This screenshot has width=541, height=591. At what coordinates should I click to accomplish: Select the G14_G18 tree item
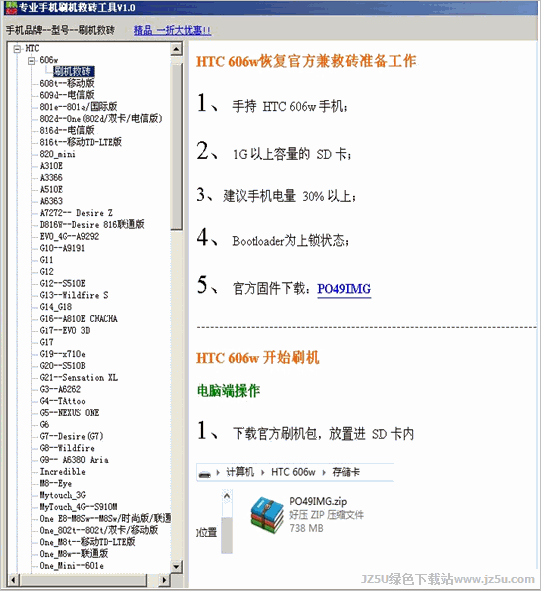56,307
